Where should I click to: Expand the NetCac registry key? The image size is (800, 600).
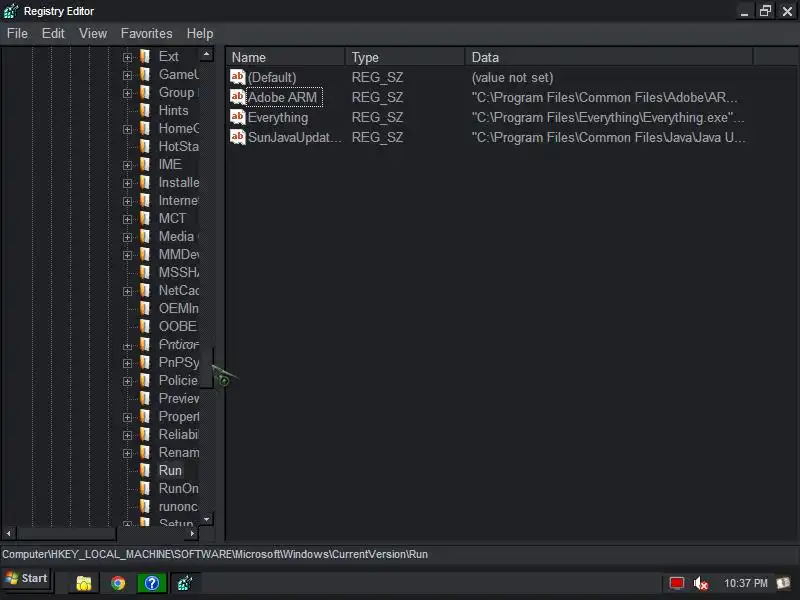pyautogui.click(x=128, y=291)
